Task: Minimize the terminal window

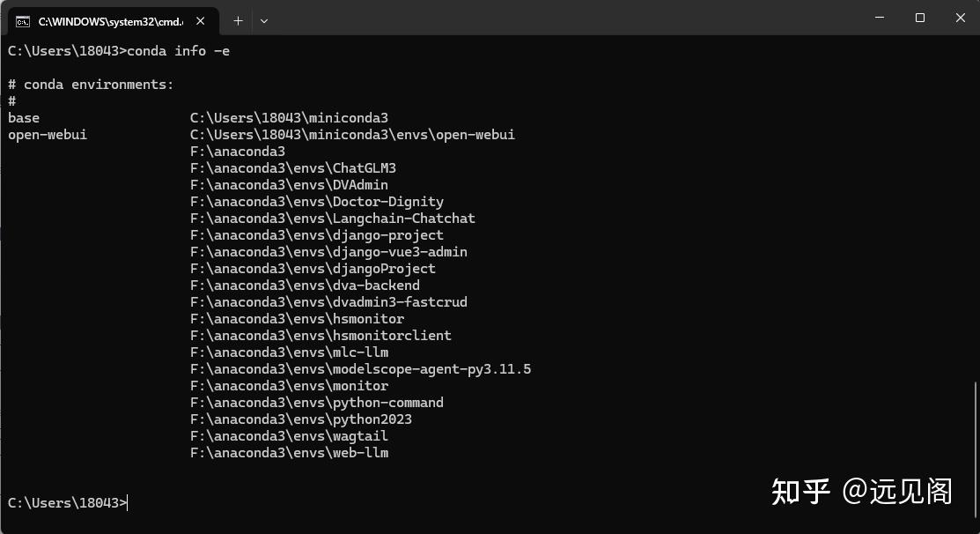Action: [879, 18]
